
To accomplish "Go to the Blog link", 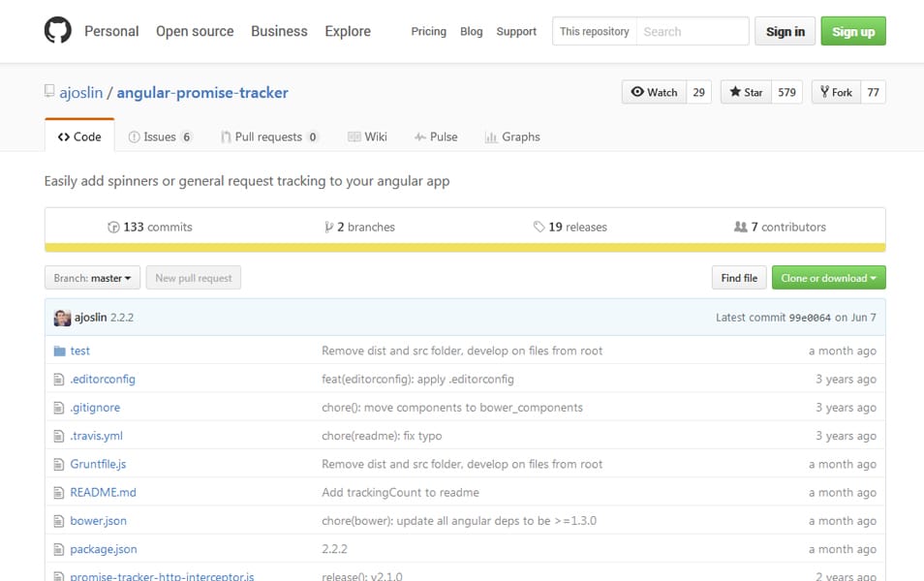I will [472, 31].
